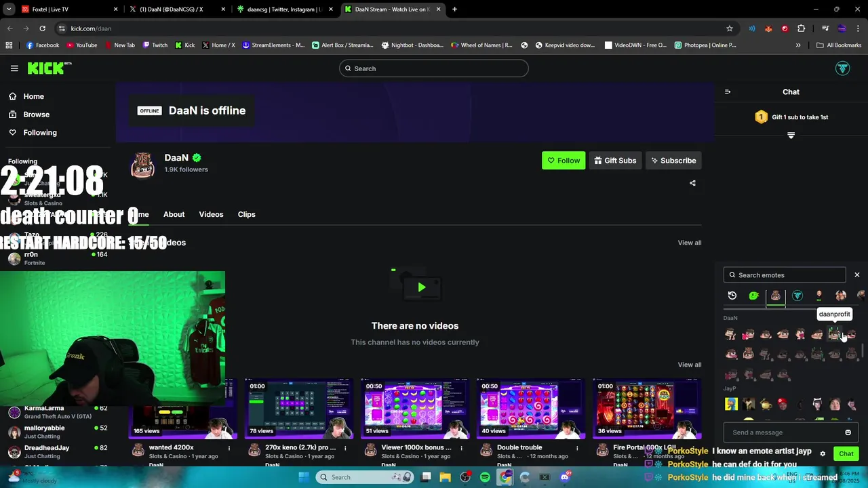Open 'Double trouble' clip thumbnail
The height and width of the screenshot is (488, 868).
click(531, 409)
